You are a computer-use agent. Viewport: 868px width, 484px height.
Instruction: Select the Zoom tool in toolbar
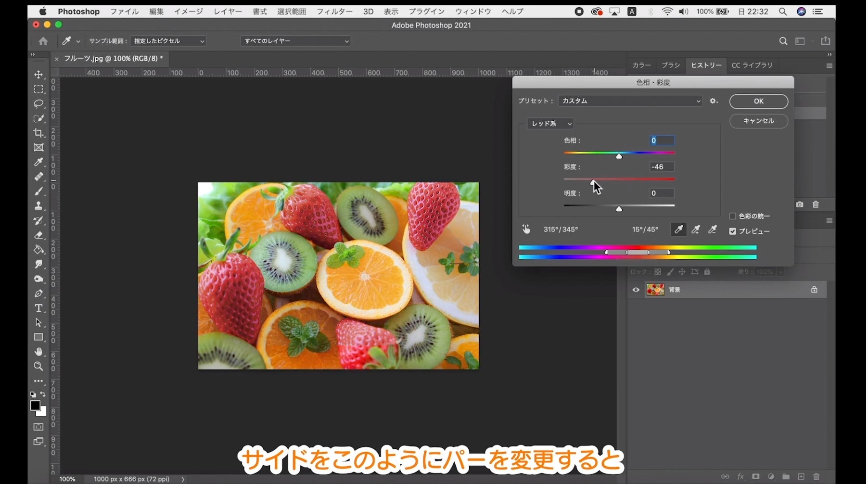(38, 366)
